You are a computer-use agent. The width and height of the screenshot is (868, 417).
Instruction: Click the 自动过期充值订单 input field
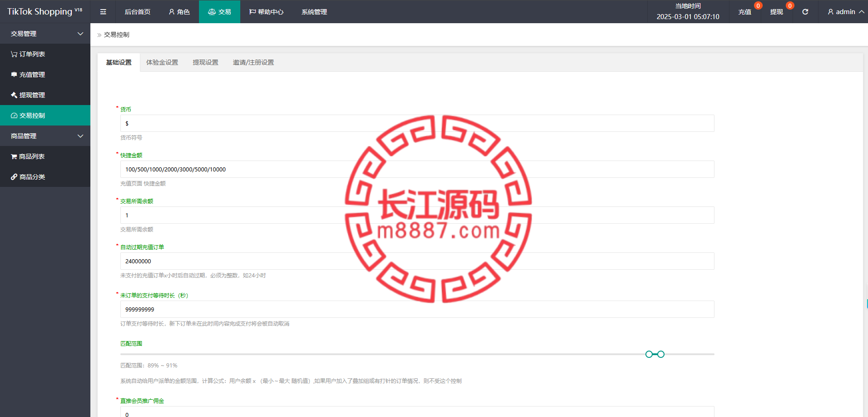click(x=417, y=261)
